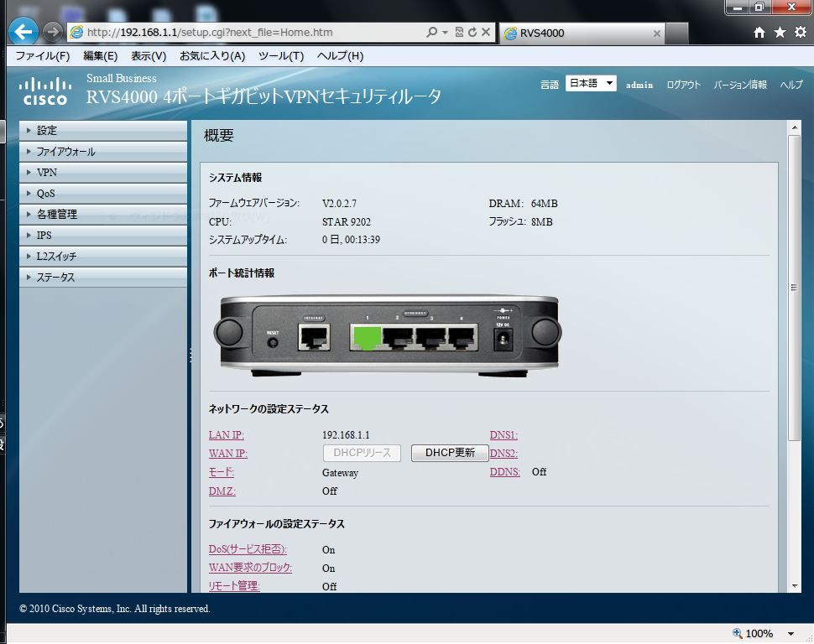Open the DNS2 link
This screenshot has width=814, height=644.
(504, 453)
